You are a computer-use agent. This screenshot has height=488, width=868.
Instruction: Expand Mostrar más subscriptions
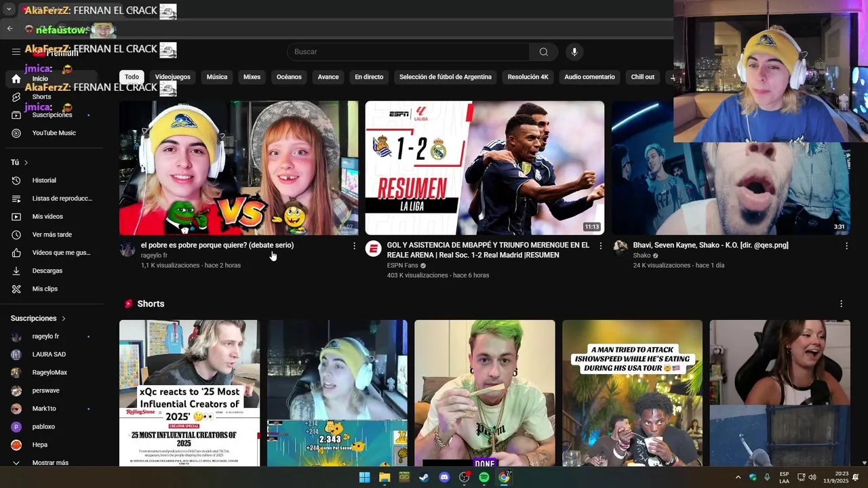[50, 462]
